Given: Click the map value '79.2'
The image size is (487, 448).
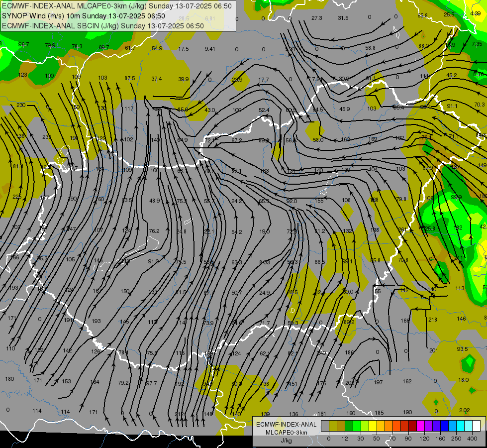Looking at the screenshot, I should (x=123, y=383).
